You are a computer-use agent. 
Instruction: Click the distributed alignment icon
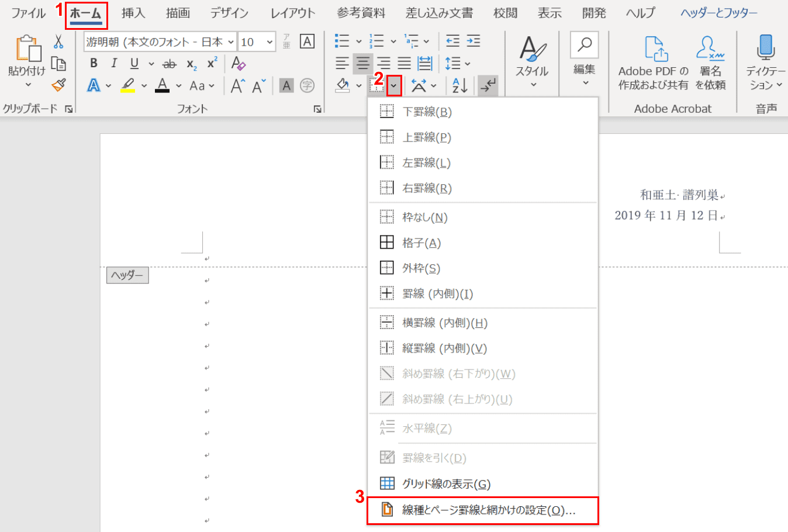pos(425,63)
